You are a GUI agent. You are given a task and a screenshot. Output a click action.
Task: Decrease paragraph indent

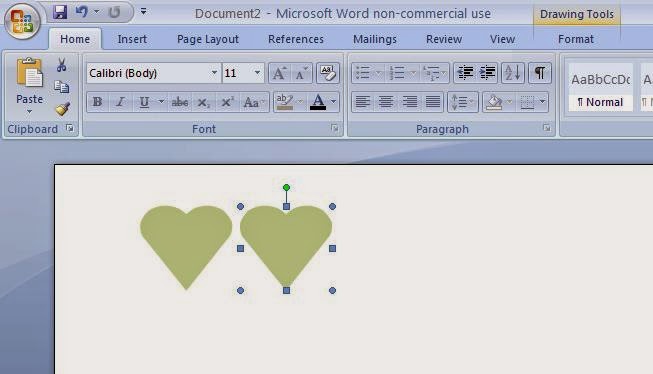point(465,73)
